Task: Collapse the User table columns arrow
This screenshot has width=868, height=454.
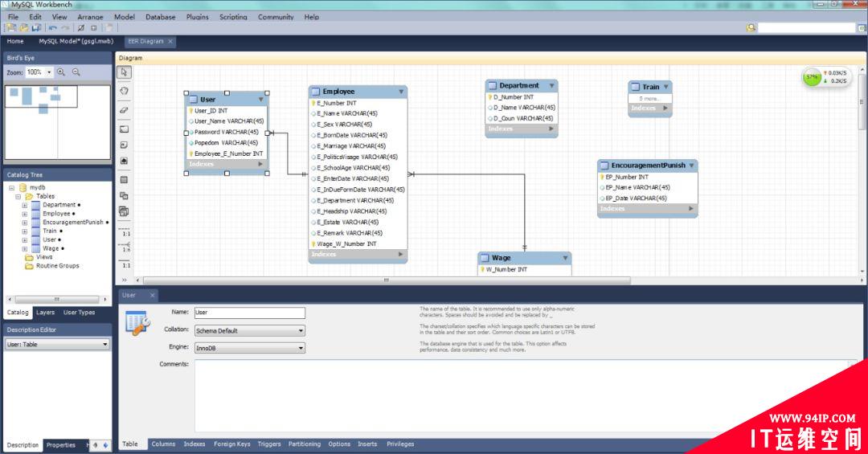Action: [x=261, y=100]
